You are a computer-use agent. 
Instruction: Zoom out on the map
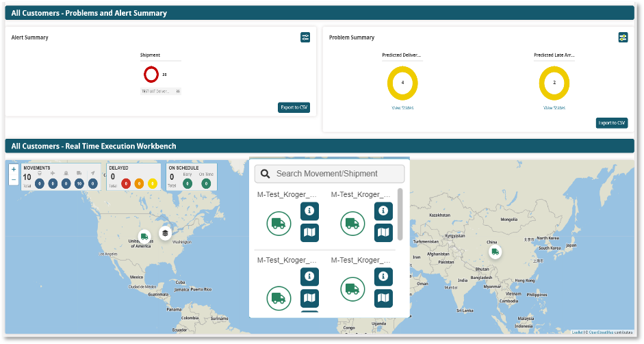coord(14,179)
